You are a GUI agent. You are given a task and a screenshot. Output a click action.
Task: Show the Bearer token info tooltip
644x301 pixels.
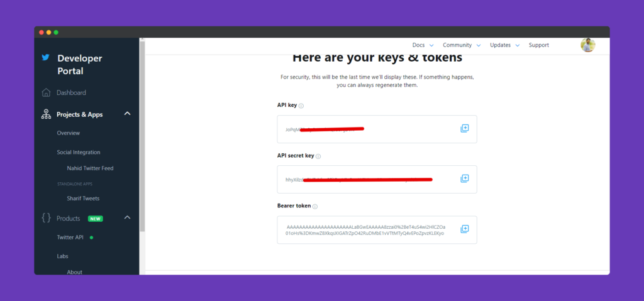coord(315,207)
